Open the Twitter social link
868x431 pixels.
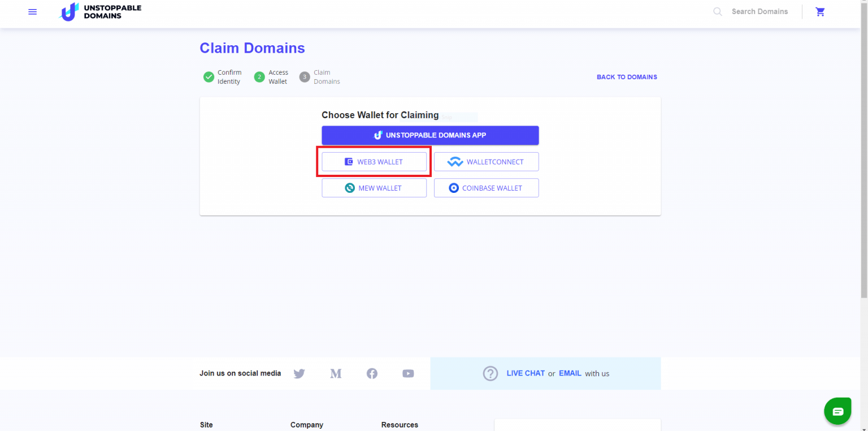[x=300, y=373]
